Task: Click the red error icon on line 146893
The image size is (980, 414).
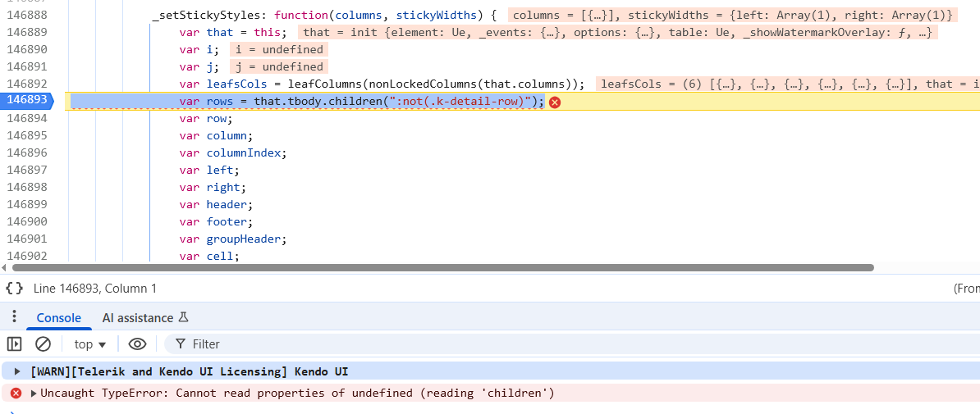Action: pos(555,102)
